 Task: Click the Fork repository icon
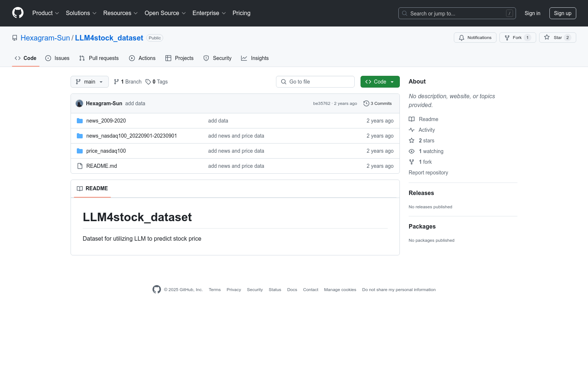(507, 38)
